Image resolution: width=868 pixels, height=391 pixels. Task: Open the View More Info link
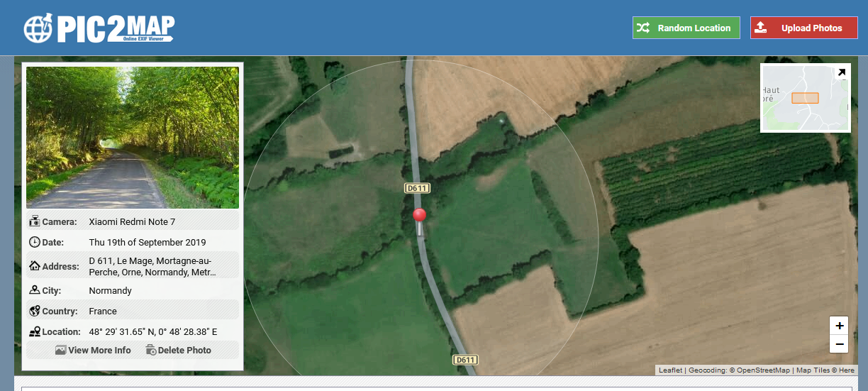[x=93, y=350]
